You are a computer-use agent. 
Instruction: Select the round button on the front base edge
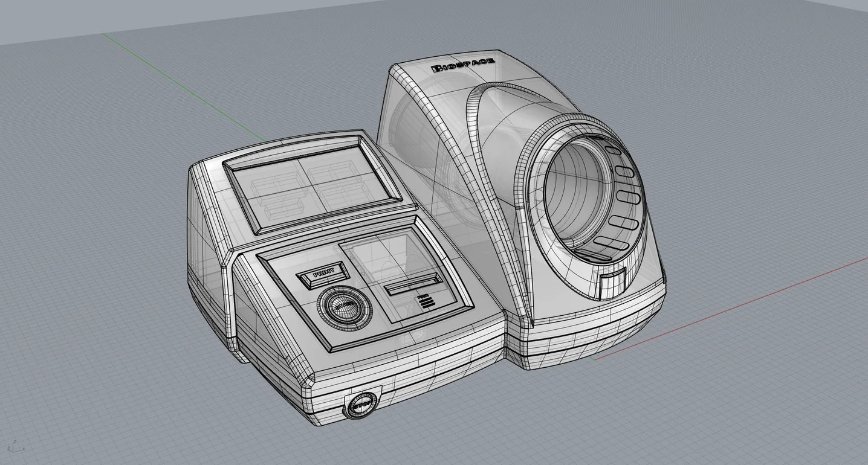pyautogui.click(x=361, y=405)
